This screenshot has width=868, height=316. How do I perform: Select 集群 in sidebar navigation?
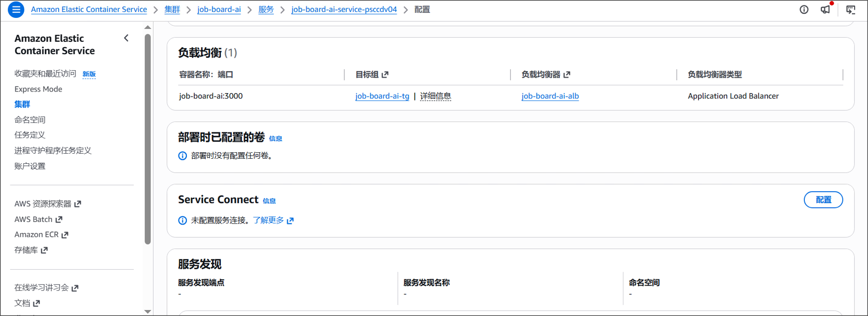pyautogui.click(x=22, y=104)
